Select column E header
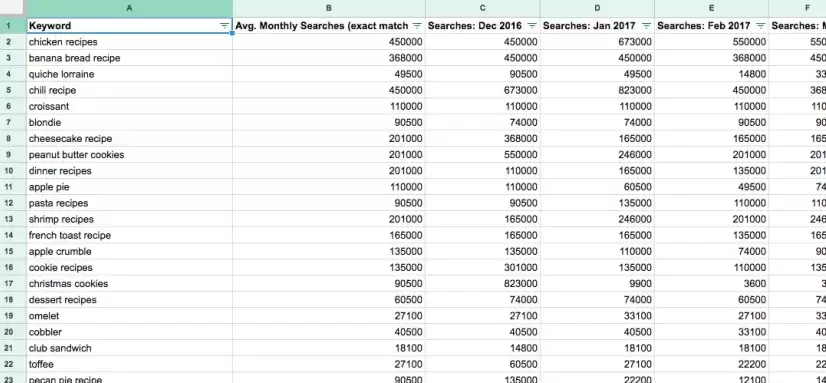Screen dimensions: 826x383 712,8
